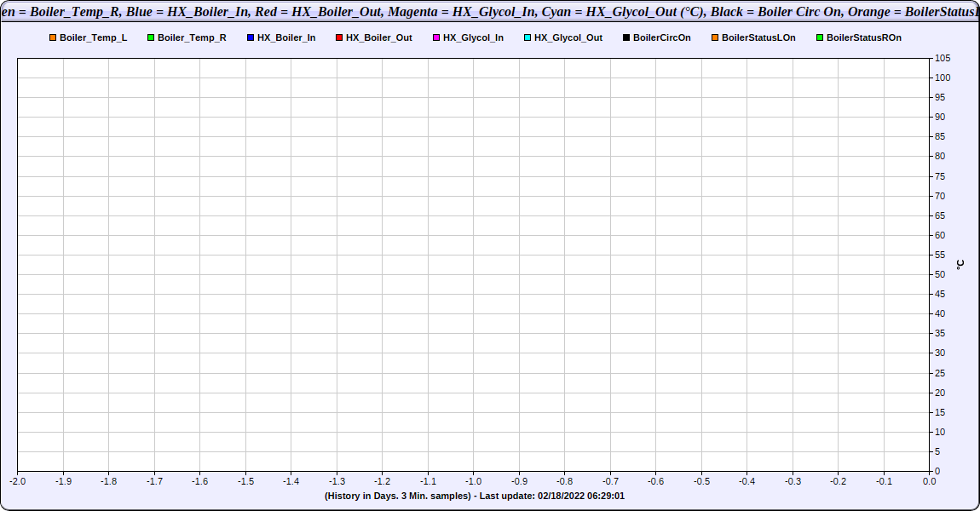Screen dimensions: 980x511
Task: Click the -1.9 label on the X axis
Action: coord(63,481)
